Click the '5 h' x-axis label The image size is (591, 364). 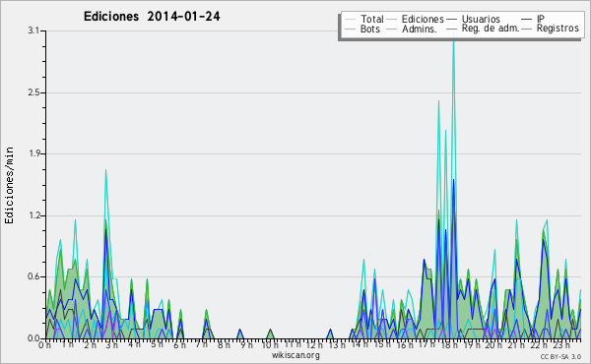pos(157,345)
